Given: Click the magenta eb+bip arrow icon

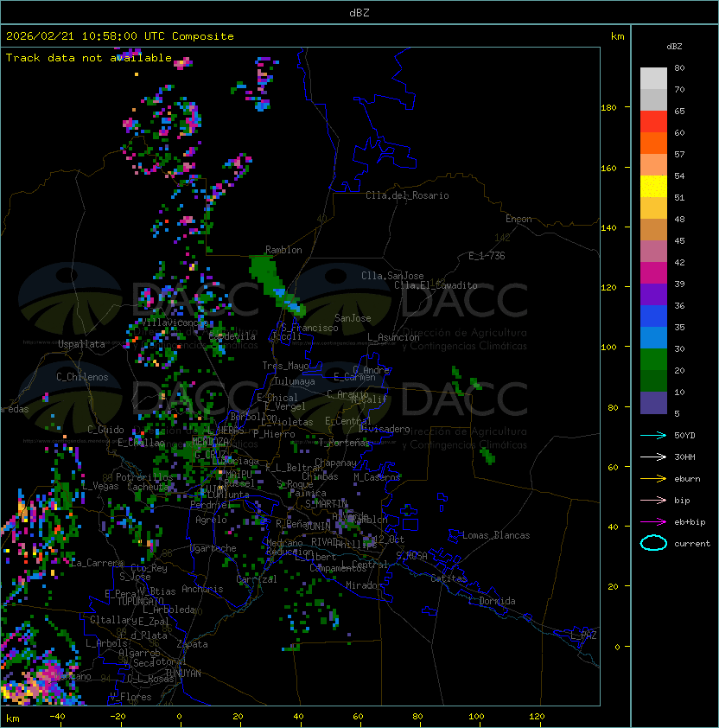Looking at the screenshot, I should 653,521.
